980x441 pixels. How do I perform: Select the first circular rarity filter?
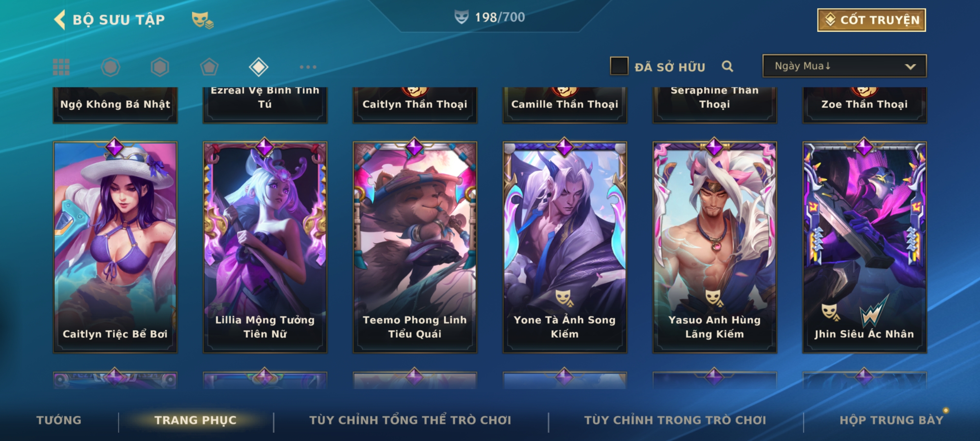click(111, 67)
